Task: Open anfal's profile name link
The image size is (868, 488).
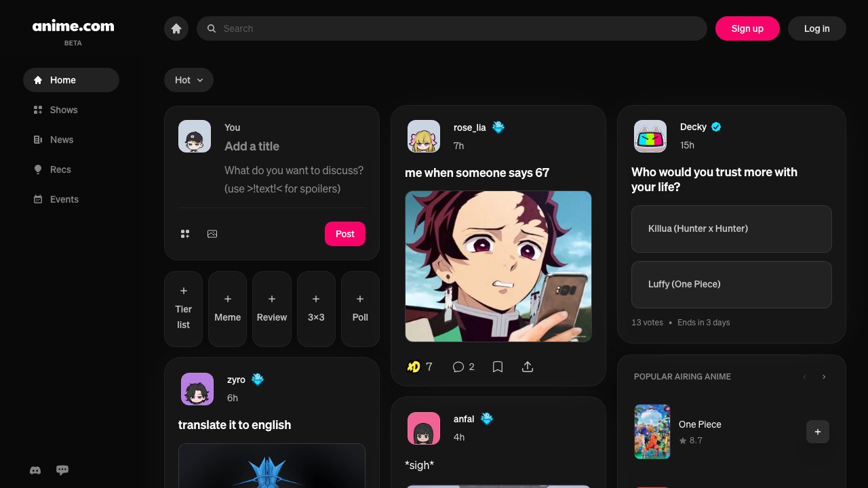Action: (464, 419)
